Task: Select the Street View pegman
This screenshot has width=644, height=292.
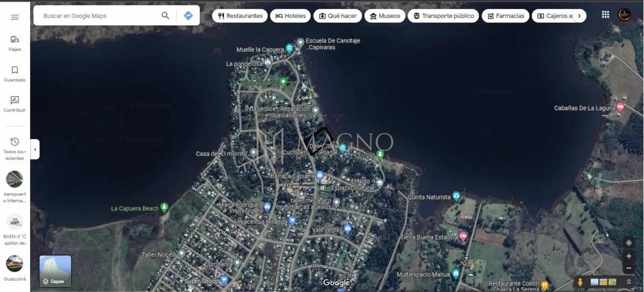Action: pyautogui.click(x=580, y=282)
